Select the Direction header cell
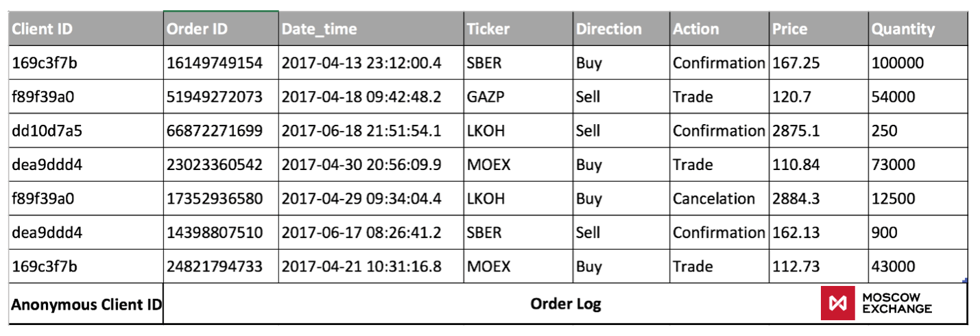The image size is (980, 336). 621,29
